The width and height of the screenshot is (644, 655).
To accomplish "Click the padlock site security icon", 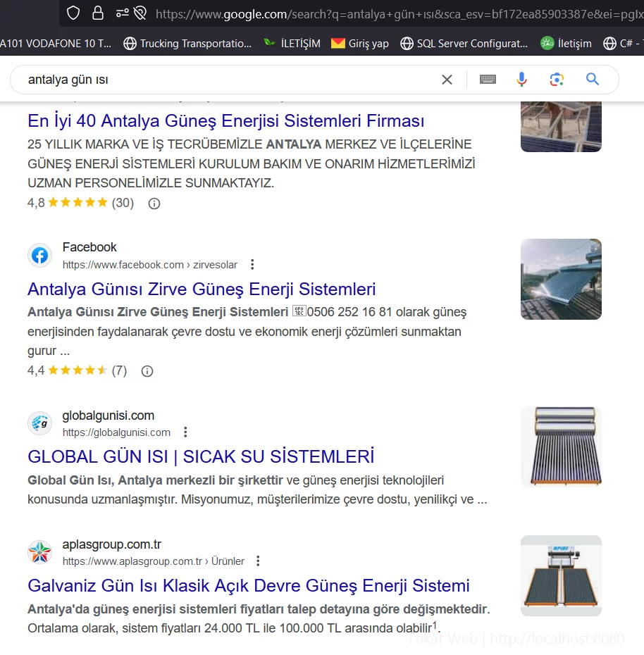I will click(x=97, y=13).
